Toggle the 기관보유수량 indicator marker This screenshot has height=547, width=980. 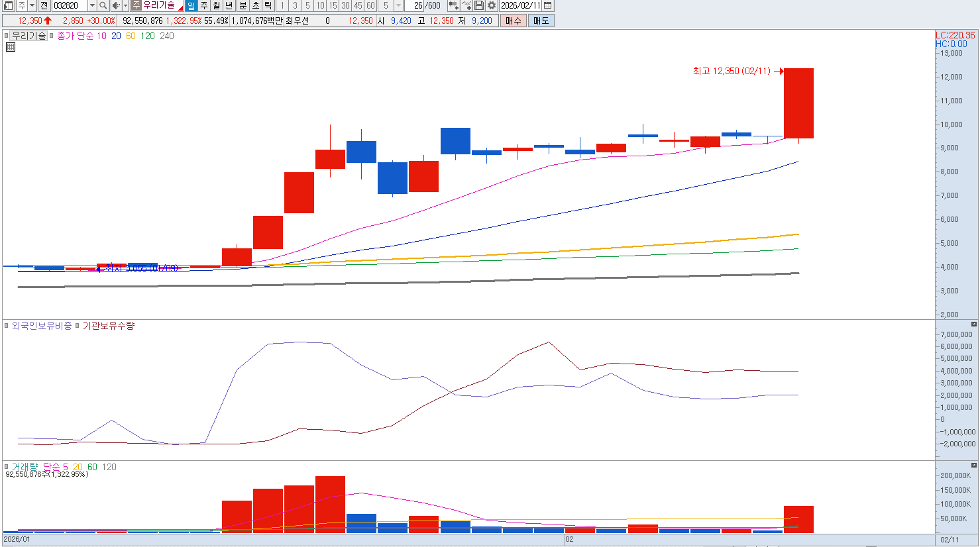click(78, 326)
